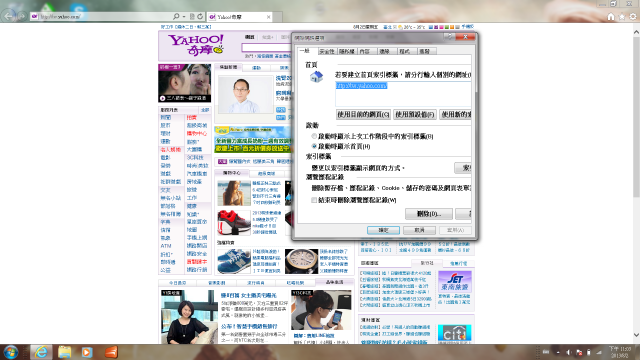Open the Windows Start orb
The image size is (640, 360).
(11, 352)
